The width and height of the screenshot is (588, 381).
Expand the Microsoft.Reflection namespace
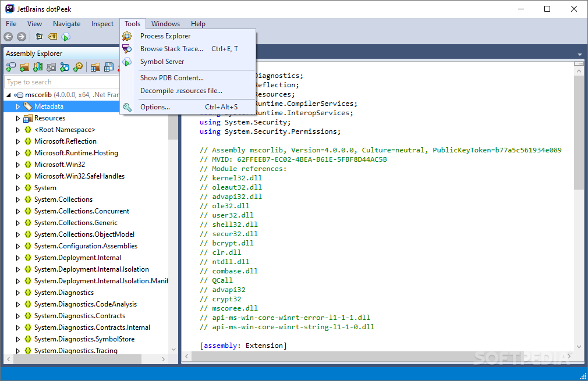point(17,141)
